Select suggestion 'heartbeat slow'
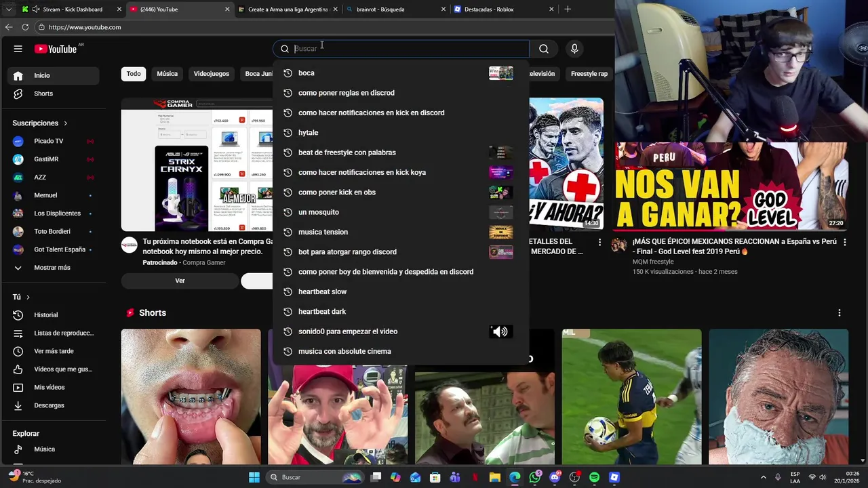The image size is (868, 488). (401, 291)
